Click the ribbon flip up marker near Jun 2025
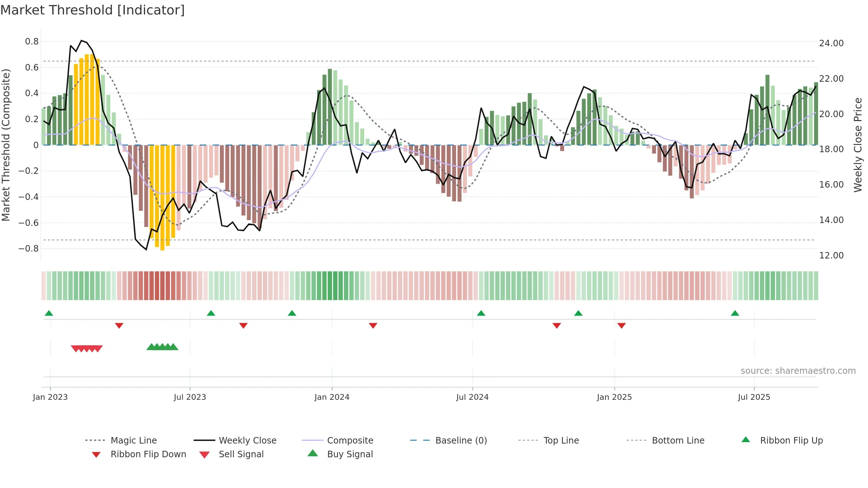Viewport: 868px width, 488px height. 735,313
